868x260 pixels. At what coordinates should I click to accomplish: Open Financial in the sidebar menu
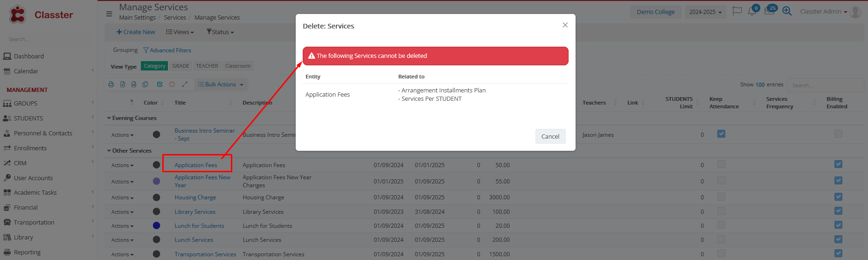[26, 207]
